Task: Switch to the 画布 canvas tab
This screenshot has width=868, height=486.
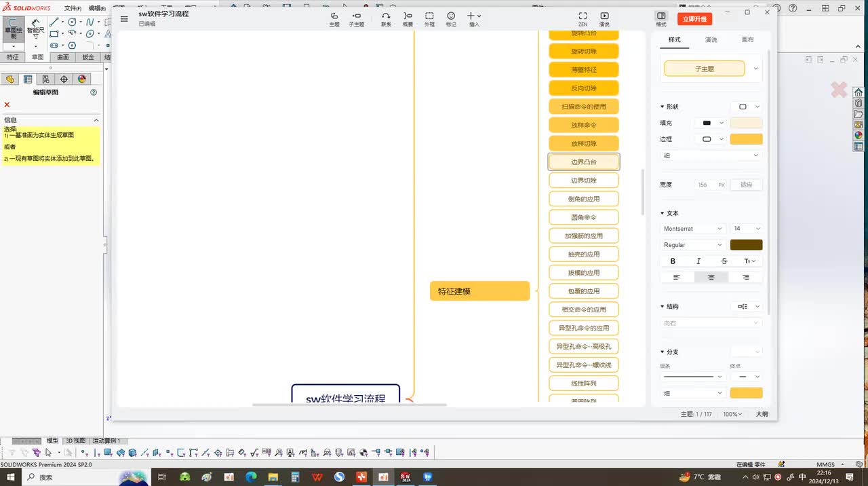Action: tap(747, 39)
